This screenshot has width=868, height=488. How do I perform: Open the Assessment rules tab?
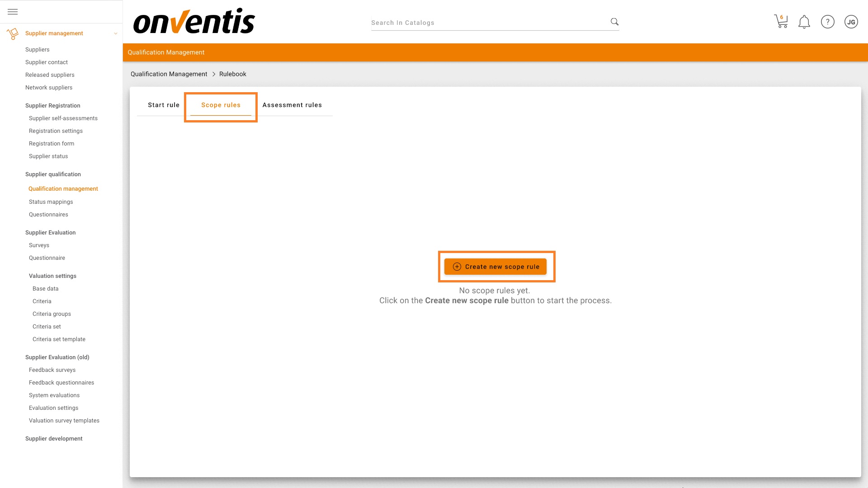(292, 105)
